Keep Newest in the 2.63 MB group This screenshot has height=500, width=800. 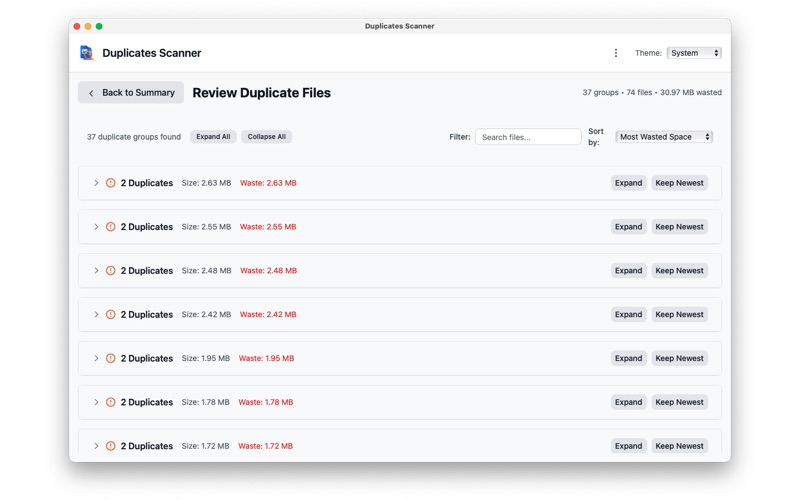click(x=680, y=183)
